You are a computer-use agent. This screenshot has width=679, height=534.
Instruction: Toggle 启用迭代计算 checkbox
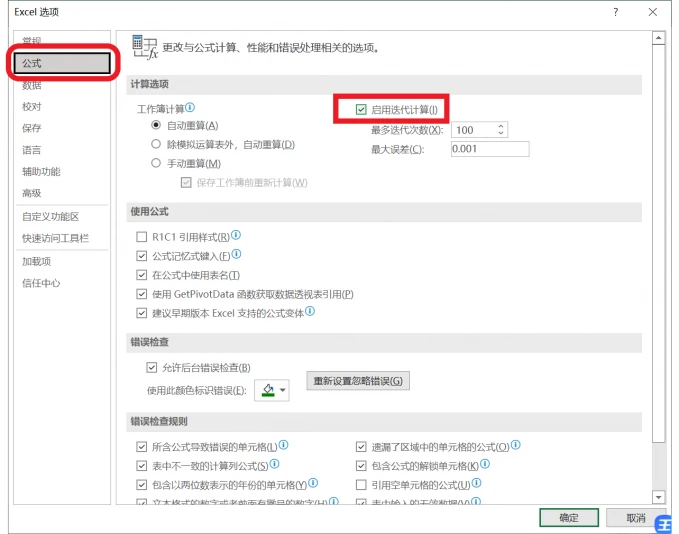tap(361, 110)
